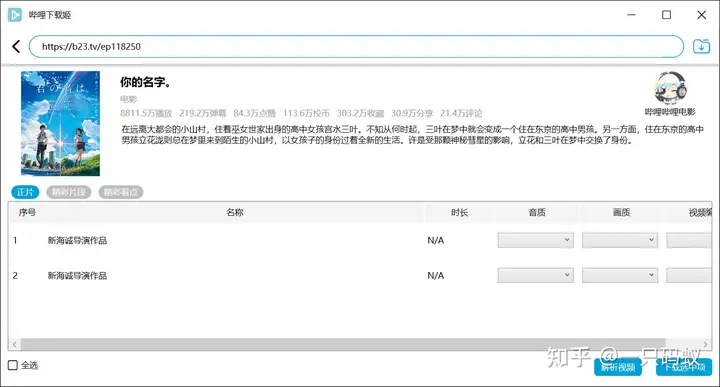Viewport: 720px width, 387px height.
Task: Click the 哔哩下载姬 app logo icon
Action: [15, 15]
